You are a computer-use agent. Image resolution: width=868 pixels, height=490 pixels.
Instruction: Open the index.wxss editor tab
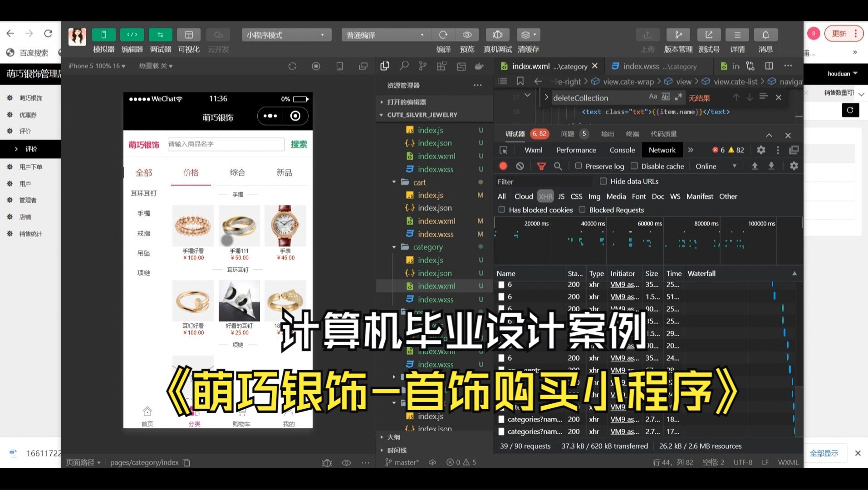tap(660, 66)
